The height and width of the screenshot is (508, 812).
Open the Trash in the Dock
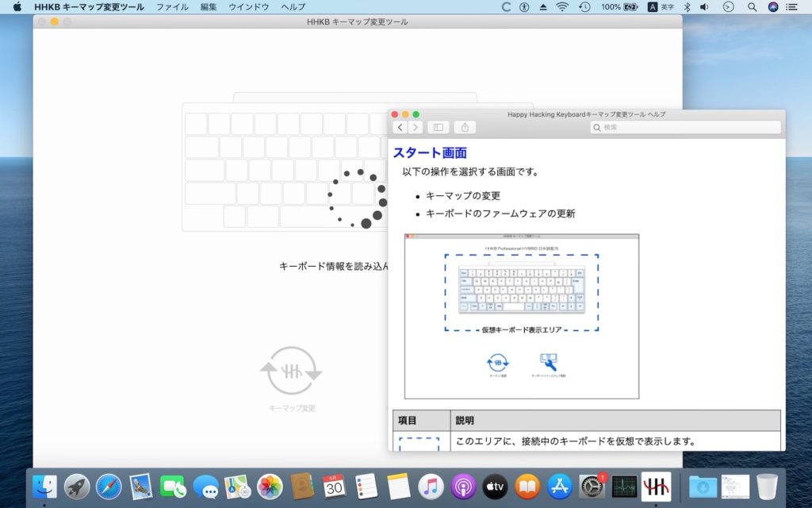[767, 487]
